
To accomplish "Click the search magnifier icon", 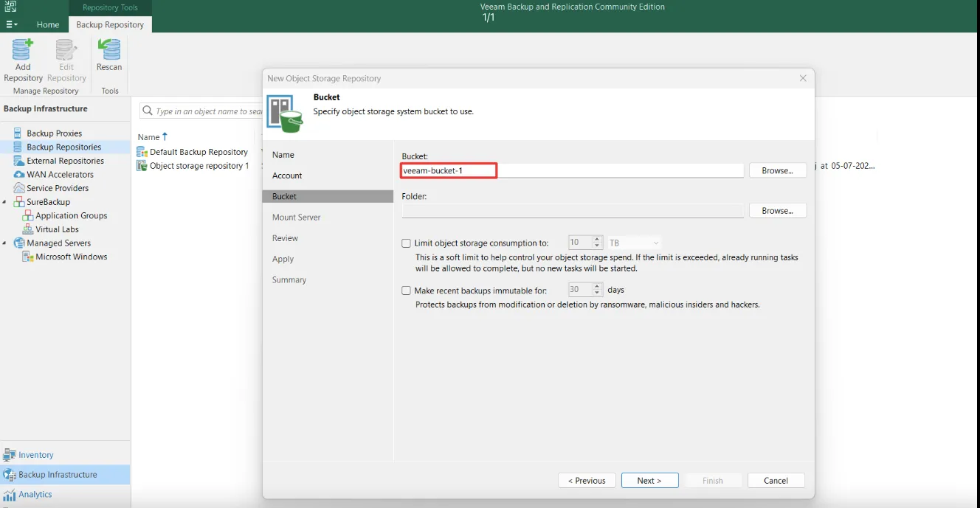I will point(148,111).
